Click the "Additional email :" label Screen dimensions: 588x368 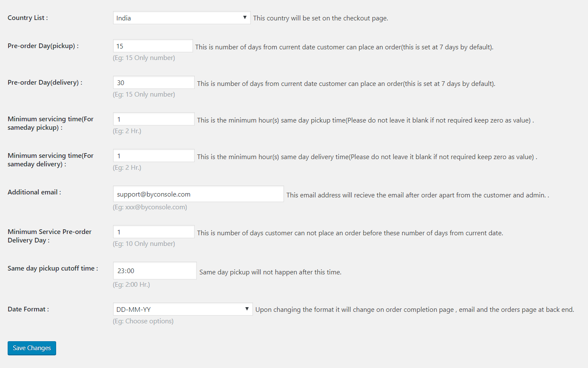coord(34,192)
